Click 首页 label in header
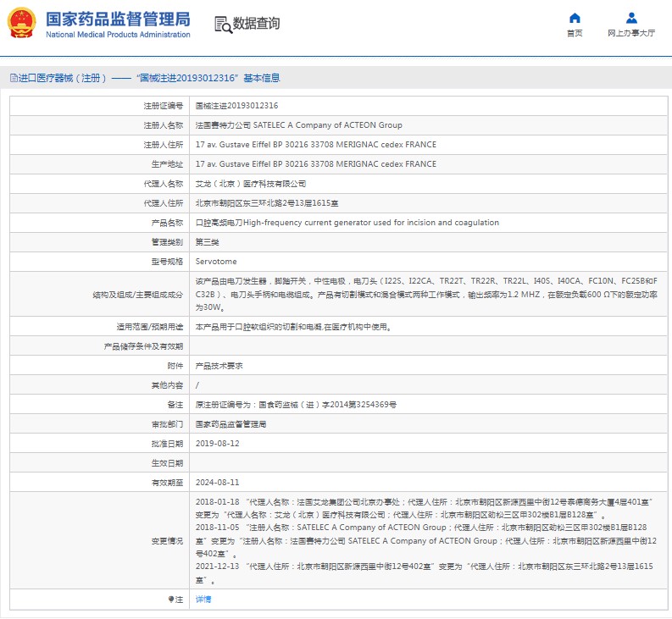The height and width of the screenshot is (619, 672). pyautogui.click(x=575, y=33)
